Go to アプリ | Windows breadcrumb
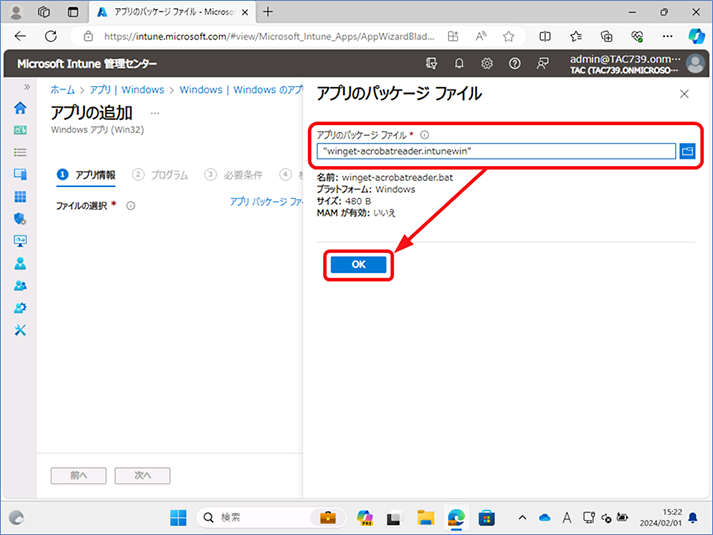The height and width of the screenshot is (535, 713). tap(127, 90)
